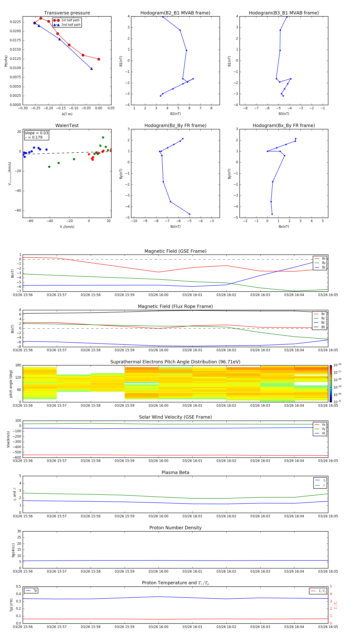351x644 pixels.
Task: Click 'By' in the GSE magnetic field legend
Action: [x=320, y=263]
